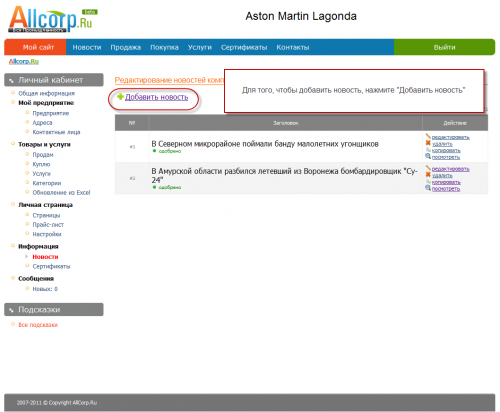The width and height of the screenshot is (500, 412).
Task: Open Сертификаты in the top navigation
Action: 244,47
